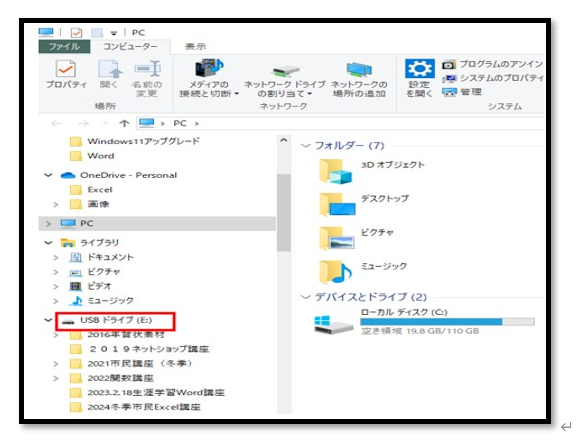Select ミュージック library in tree
This screenshot has height=443, width=584.
[x=101, y=300]
